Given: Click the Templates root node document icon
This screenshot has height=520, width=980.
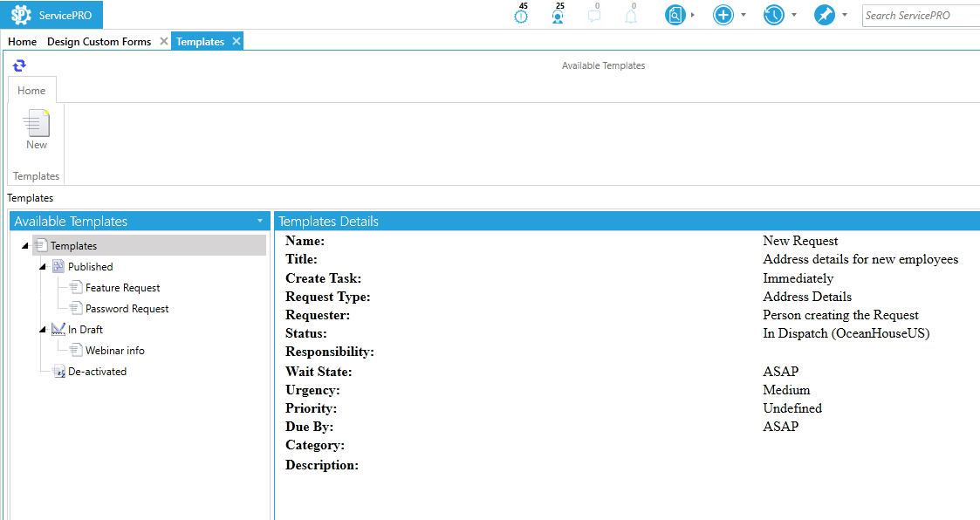Looking at the screenshot, I should coord(41,245).
